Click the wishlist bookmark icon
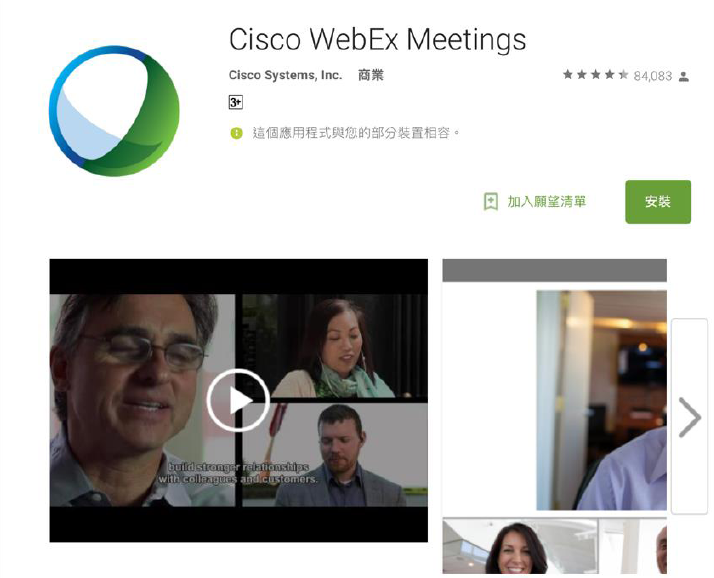The width and height of the screenshot is (714, 578). (x=490, y=201)
